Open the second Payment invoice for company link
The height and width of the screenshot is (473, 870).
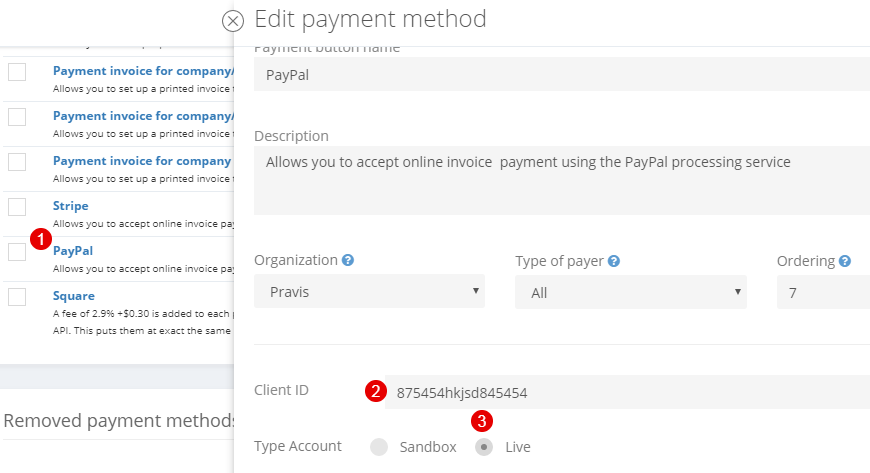coord(143,116)
